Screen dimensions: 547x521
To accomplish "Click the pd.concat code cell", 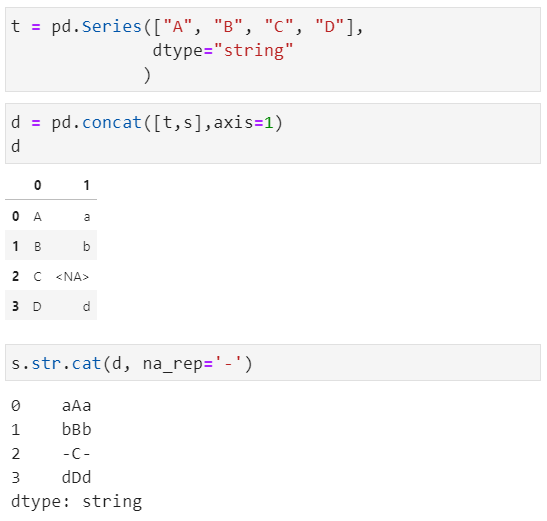I will [x=273, y=133].
